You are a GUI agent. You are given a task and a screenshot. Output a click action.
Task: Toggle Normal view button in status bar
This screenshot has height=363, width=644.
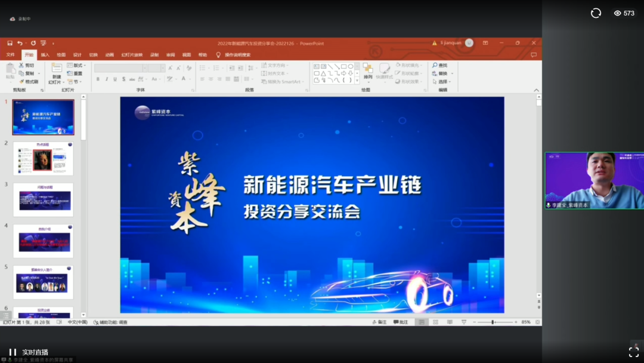[x=422, y=322]
